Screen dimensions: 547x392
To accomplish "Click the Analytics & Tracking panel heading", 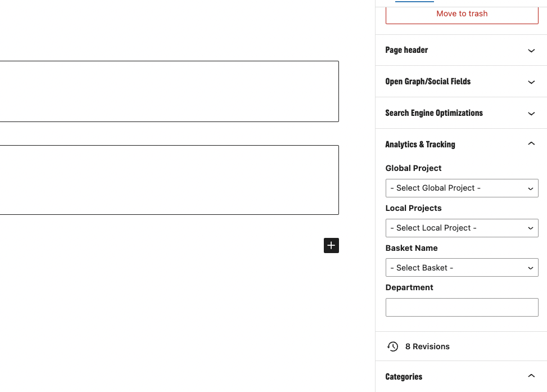I will (420, 144).
